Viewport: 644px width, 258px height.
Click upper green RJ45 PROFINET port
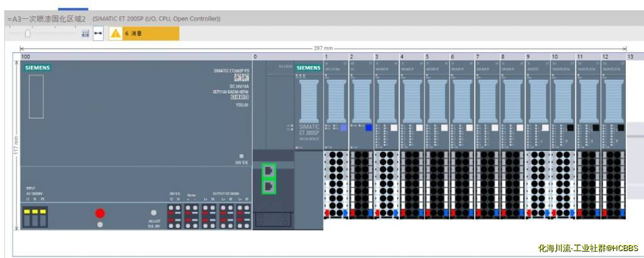[x=269, y=170]
